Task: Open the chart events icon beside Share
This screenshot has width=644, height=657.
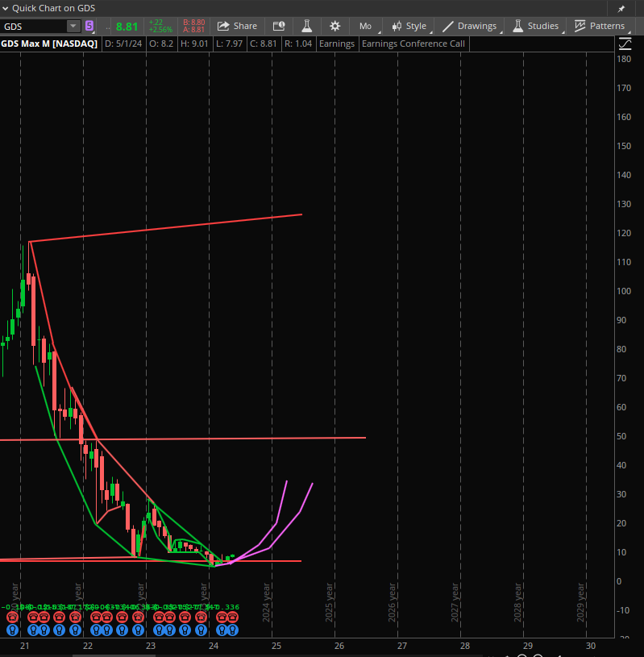Action: coord(279,26)
